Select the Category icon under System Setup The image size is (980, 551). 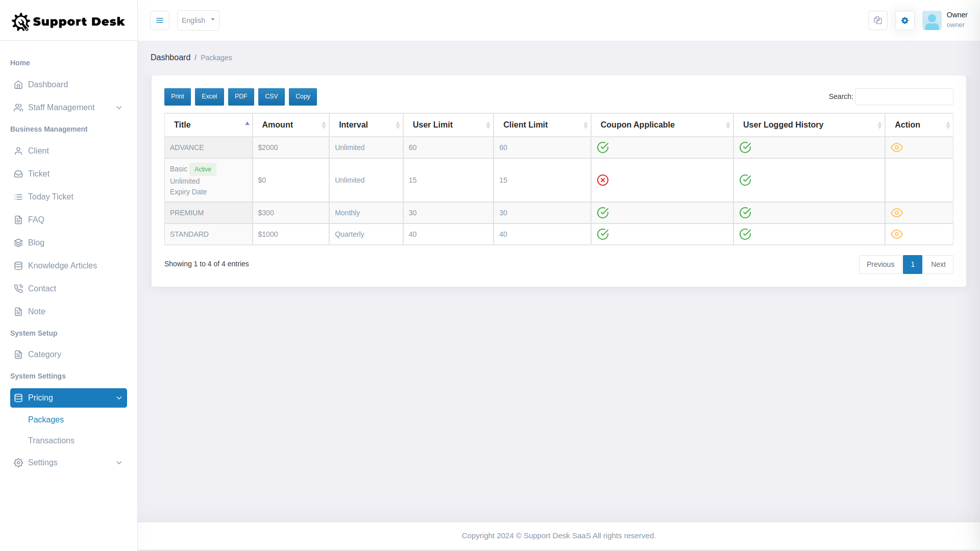click(18, 354)
